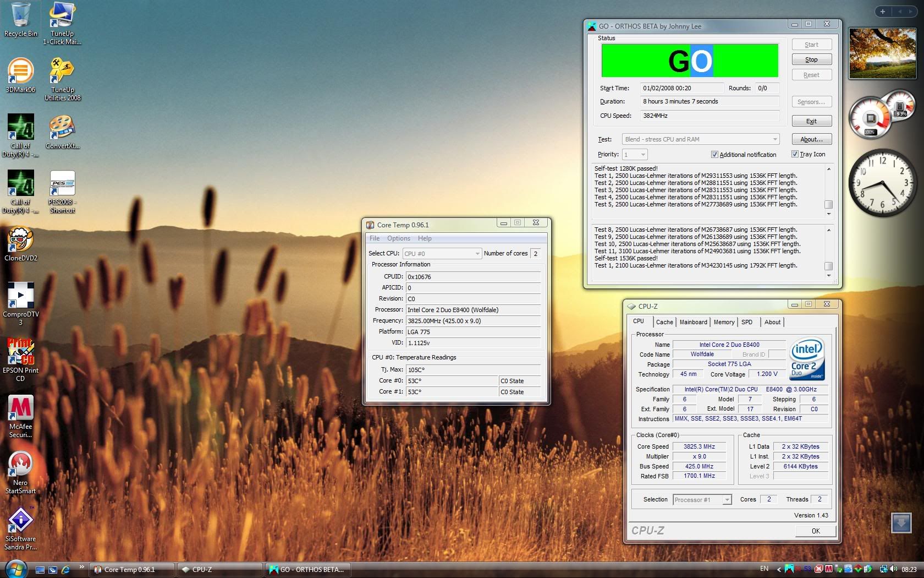The height and width of the screenshot is (578, 924).
Task: Click Core Temp taskbar button
Action: [132, 570]
